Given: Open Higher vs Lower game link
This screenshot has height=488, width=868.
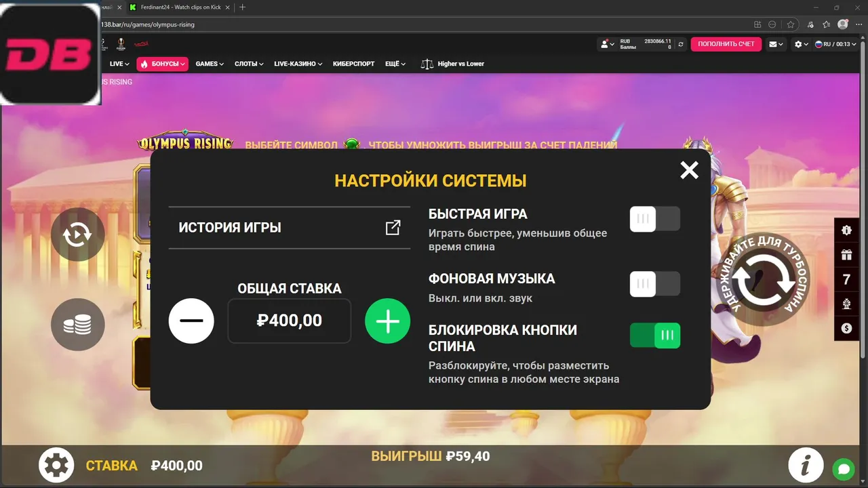Looking at the screenshot, I should pyautogui.click(x=452, y=64).
